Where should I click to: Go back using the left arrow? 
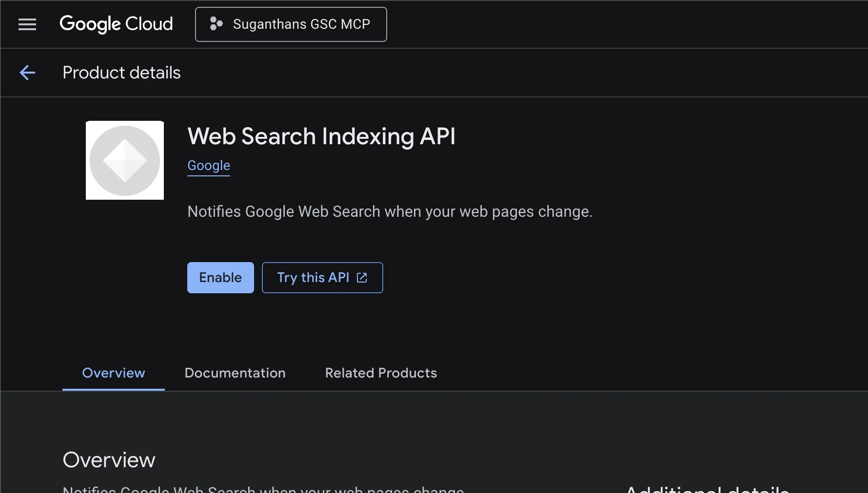tap(27, 73)
